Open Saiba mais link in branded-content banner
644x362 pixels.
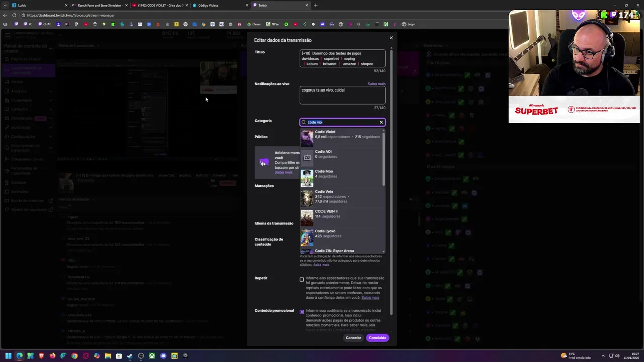(x=283, y=172)
